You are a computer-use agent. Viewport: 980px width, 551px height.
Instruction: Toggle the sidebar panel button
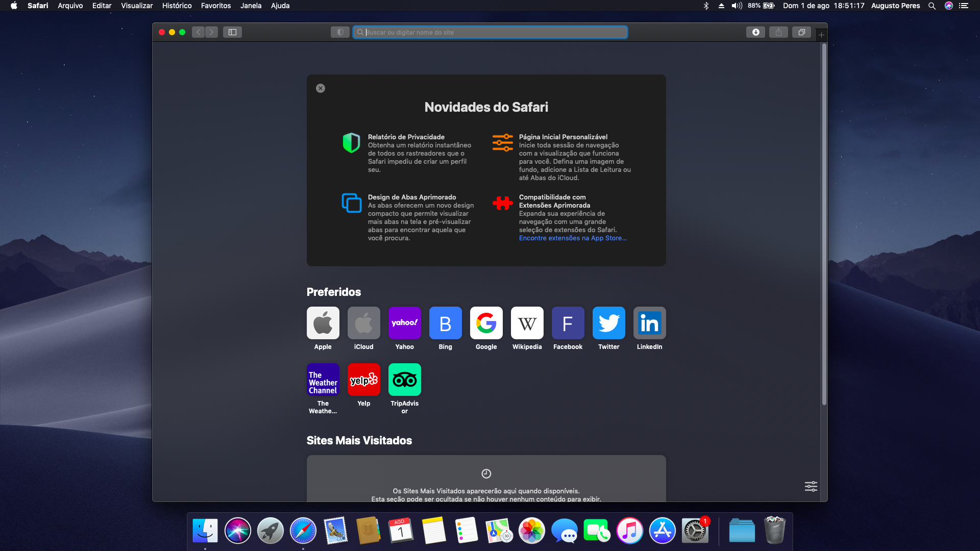pos(232,32)
